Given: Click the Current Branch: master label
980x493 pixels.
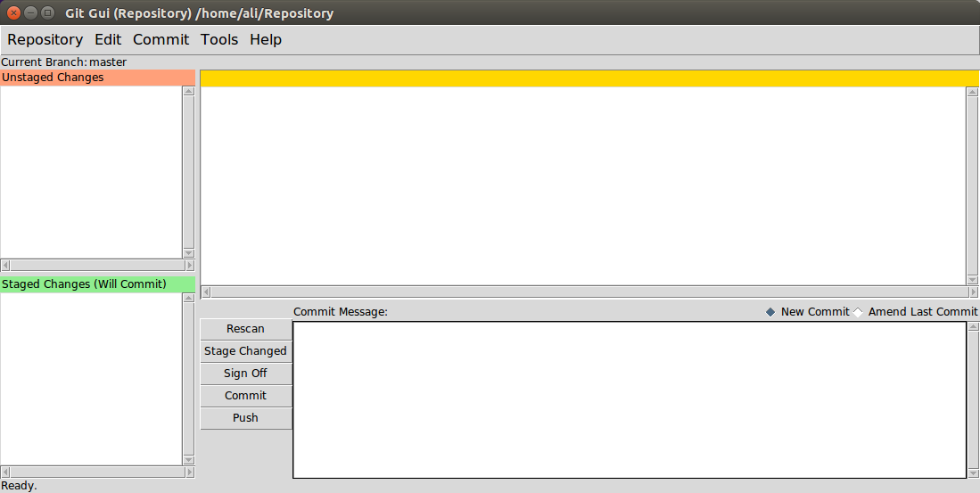Looking at the screenshot, I should coord(63,62).
